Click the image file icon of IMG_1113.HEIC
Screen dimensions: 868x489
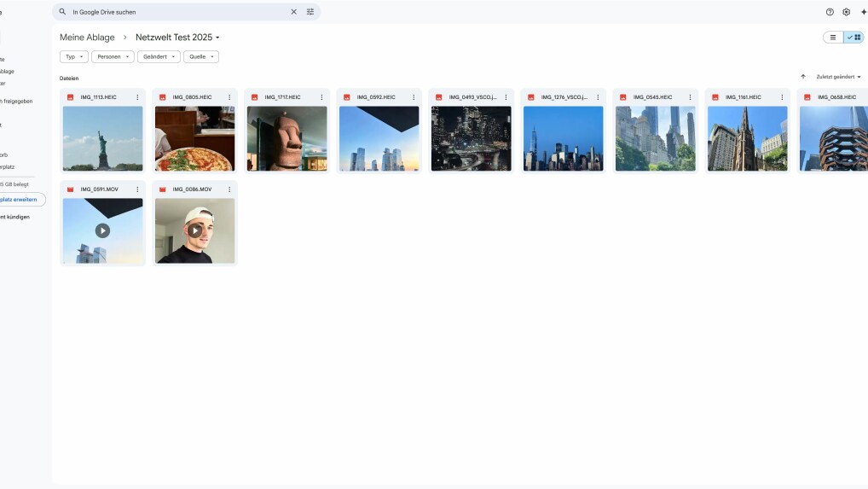coord(70,97)
